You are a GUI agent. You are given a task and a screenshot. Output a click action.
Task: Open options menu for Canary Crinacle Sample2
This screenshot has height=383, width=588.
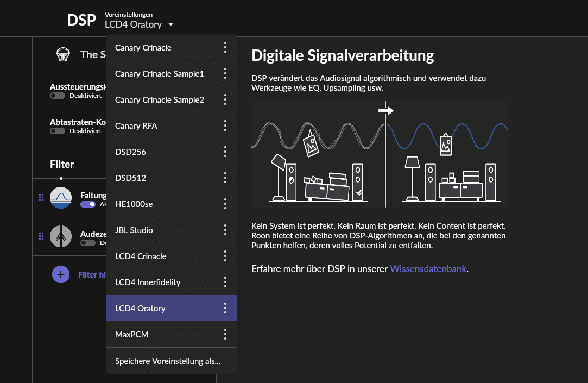(225, 100)
